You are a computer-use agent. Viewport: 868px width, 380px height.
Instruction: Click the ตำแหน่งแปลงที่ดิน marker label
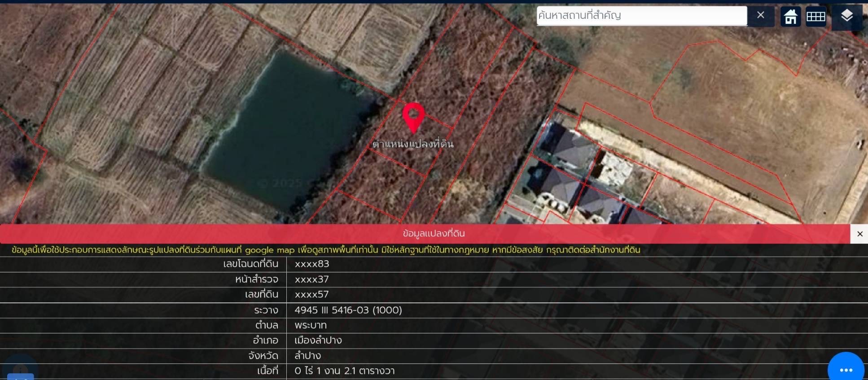(x=413, y=144)
